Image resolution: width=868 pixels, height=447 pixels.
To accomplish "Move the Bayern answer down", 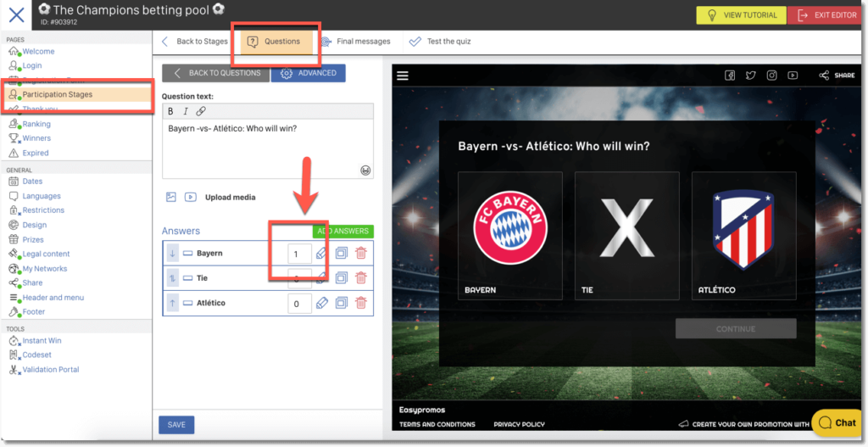I will [x=172, y=253].
